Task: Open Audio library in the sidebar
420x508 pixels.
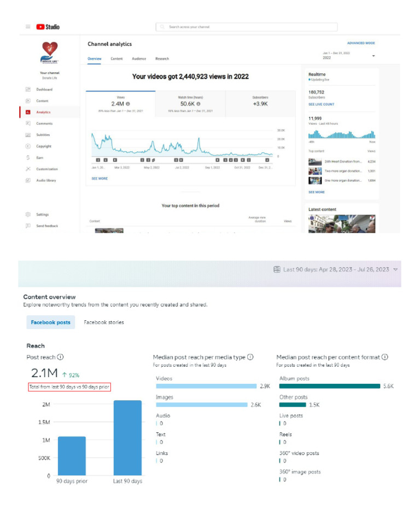Action: pyautogui.click(x=46, y=181)
